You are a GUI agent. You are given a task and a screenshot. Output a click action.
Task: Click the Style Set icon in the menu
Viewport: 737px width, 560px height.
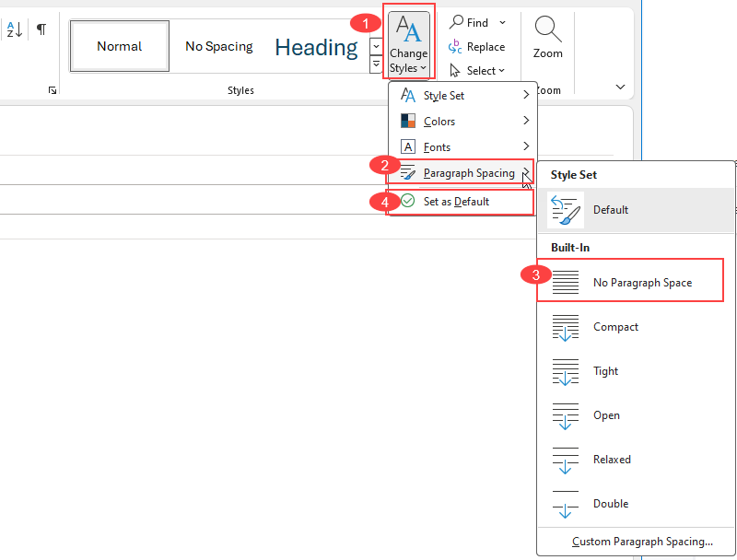(x=406, y=95)
